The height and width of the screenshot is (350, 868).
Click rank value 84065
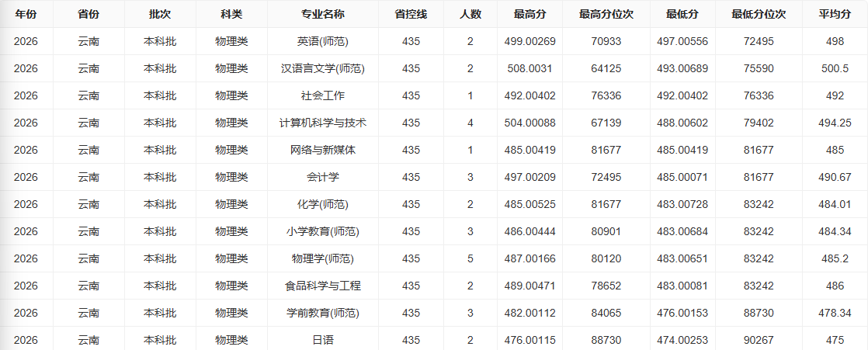tap(606, 313)
